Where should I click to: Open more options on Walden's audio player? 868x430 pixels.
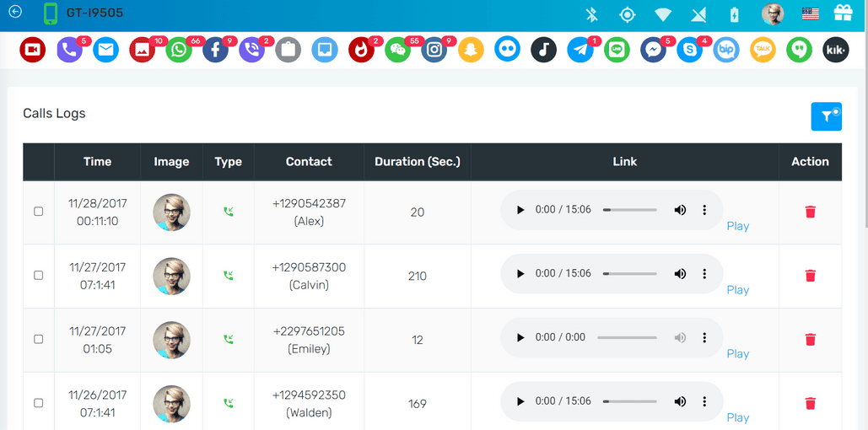pyautogui.click(x=704, y=401)
